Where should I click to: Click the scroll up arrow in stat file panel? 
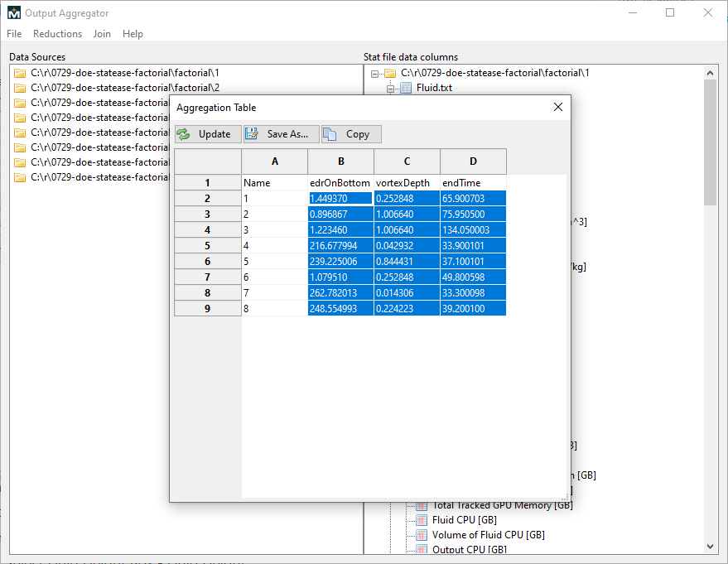tap(710, 73)
